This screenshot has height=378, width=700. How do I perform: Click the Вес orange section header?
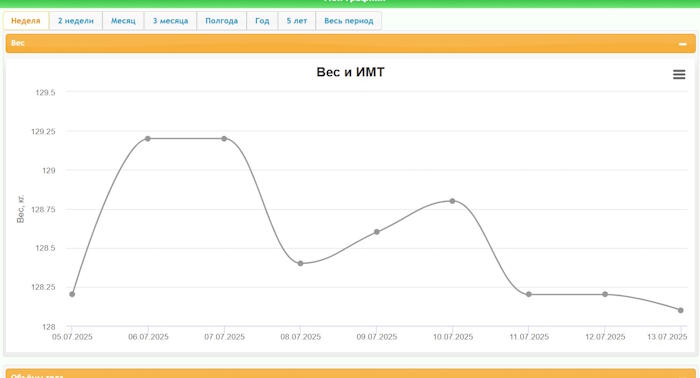(x=350, y=43)
